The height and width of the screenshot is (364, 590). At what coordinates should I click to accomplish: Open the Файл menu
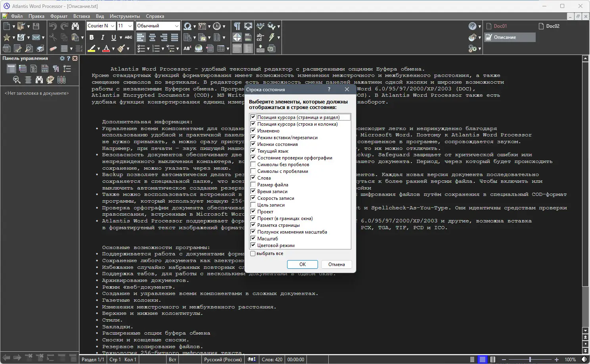[x=17, y=16]
